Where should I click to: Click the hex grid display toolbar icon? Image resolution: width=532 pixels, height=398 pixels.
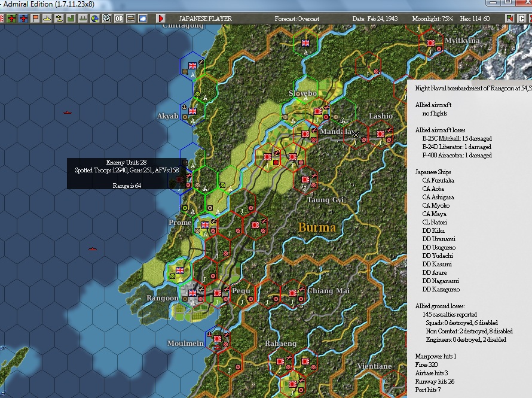click(131, 19)
